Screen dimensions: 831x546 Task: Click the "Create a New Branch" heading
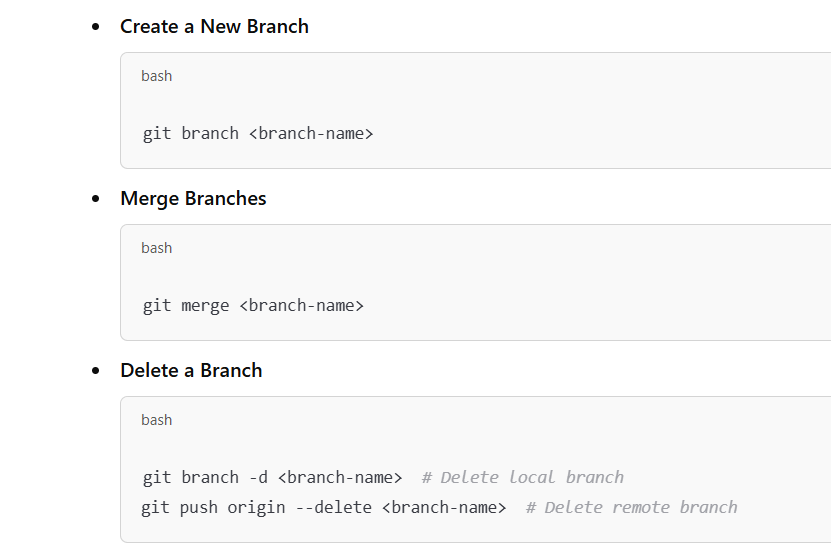[214, 27]
